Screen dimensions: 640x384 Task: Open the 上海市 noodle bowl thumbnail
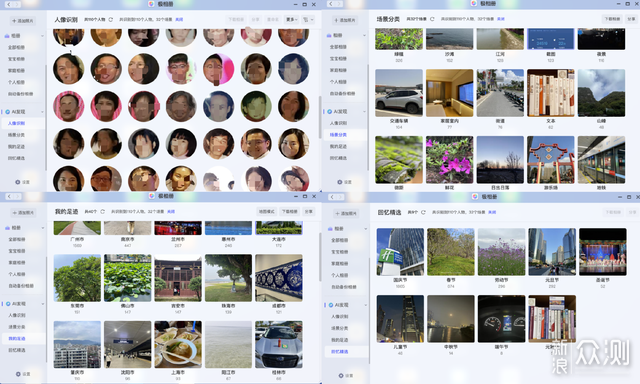tap(178, 344)
